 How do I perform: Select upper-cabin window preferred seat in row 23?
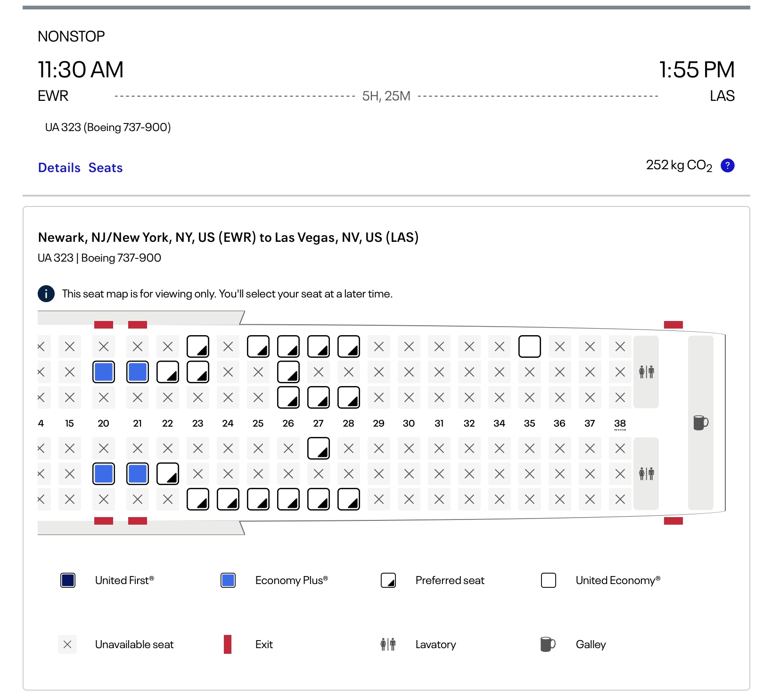pyautogui.click(x=198, y=346)
